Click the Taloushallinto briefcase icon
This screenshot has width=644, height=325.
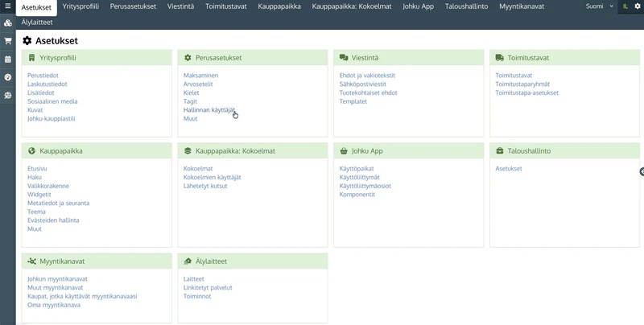(499, 150)
